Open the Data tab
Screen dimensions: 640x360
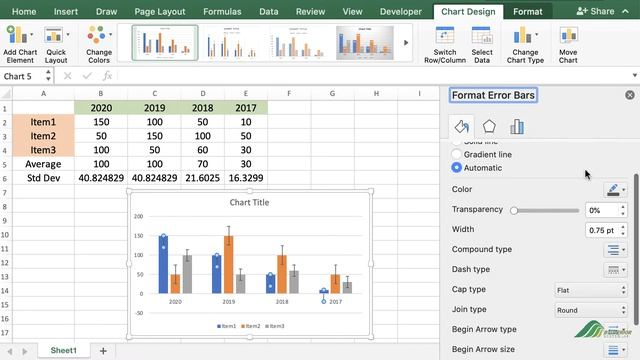tap(269, 11)
